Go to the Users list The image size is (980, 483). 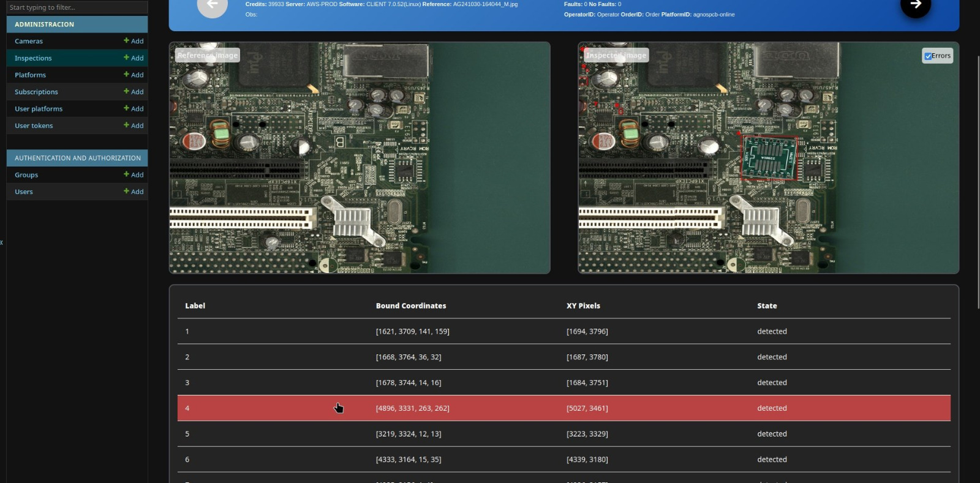point(24,192)
